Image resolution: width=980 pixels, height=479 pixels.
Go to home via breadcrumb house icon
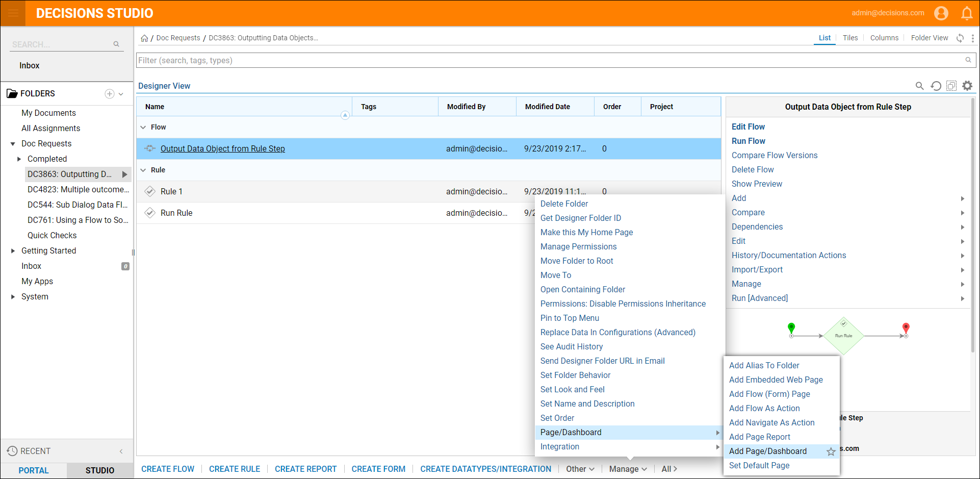[144, 38]
